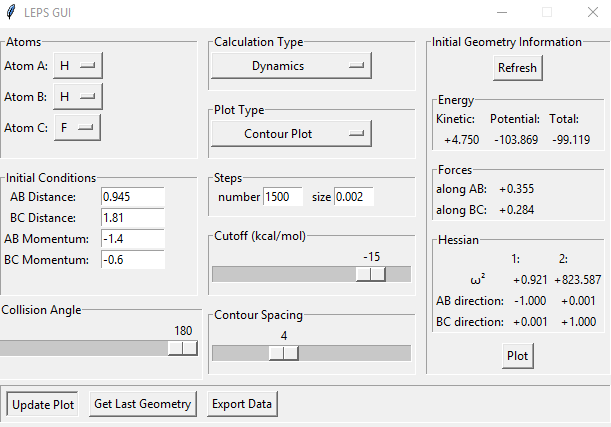Viewport: 611px width, 427px height.
Task: Click the Contour Spacing slider handle
Action: (x=284, y=352)
